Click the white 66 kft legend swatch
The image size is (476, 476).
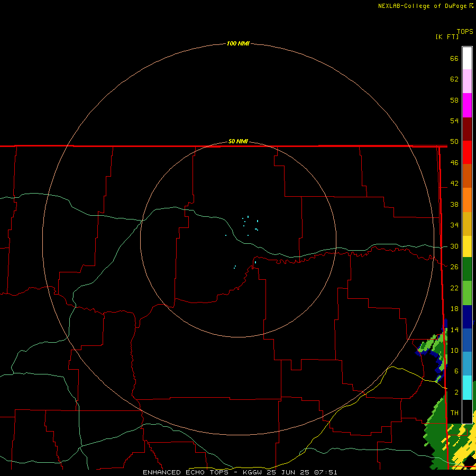click(467, 58)
